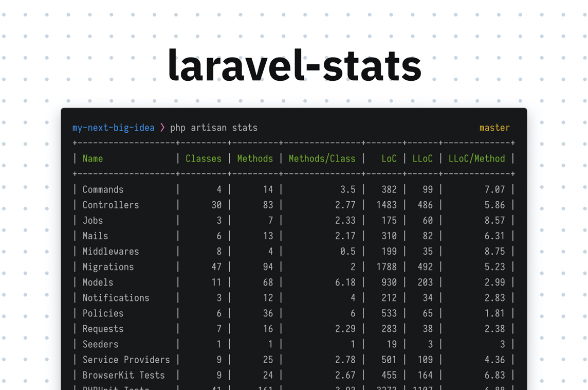Click the Controllers row name

111,205
